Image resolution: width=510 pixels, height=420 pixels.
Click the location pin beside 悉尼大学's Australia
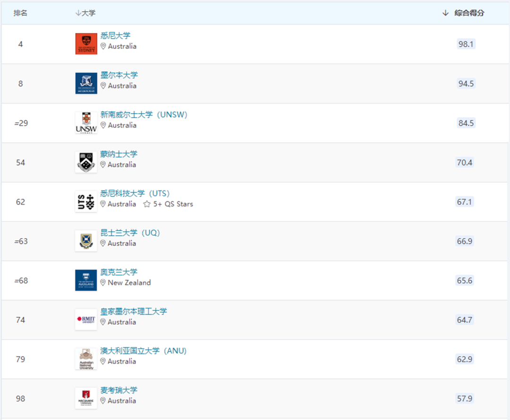(103, 46)
